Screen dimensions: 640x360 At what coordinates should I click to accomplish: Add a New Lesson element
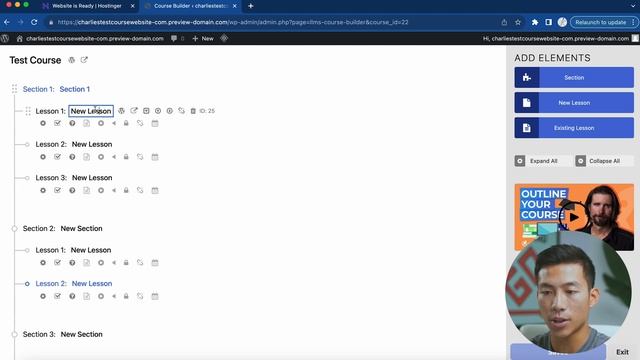[574, 102]
